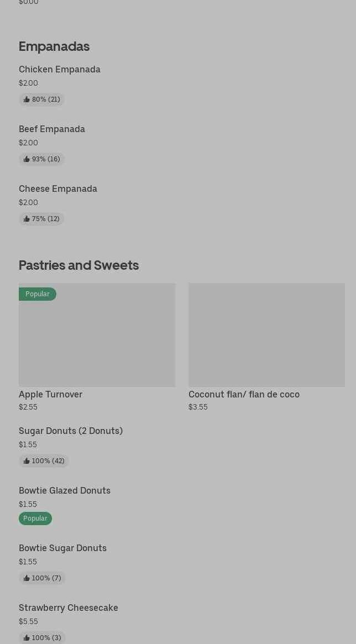Open Sugar Donuts (2 Donuts) item
Image resolution: width=356 pixels, height=644 pixels.
pyautogui.click(x=71, y=431)
